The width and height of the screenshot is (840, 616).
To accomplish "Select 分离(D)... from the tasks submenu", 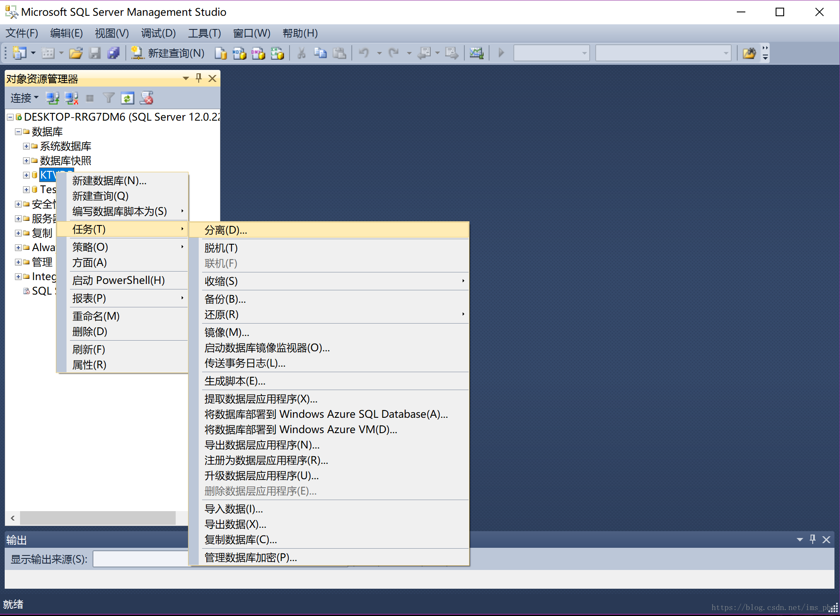I will [x=226, y=230].
